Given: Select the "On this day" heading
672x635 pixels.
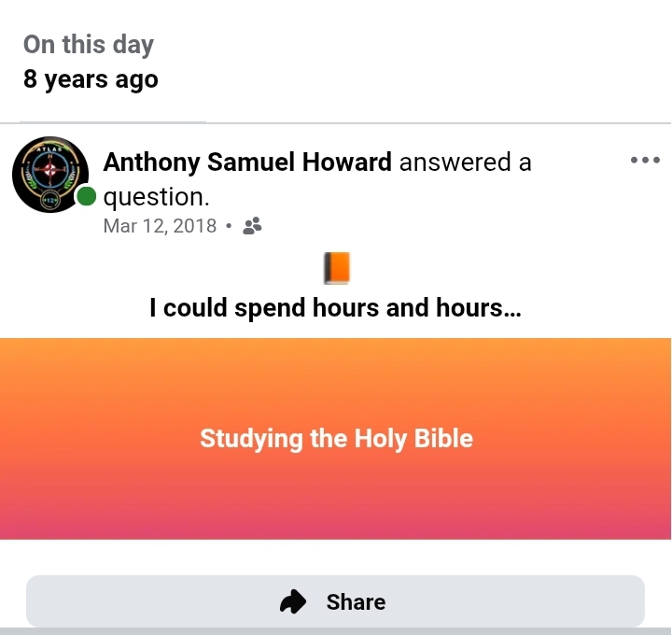Looking at the screenshot, I should coord(89,45).
